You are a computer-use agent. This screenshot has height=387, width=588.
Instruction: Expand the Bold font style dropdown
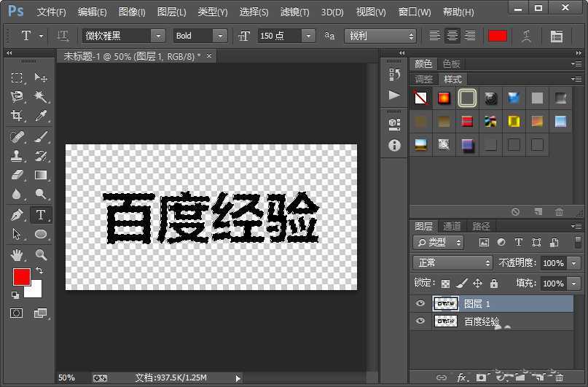(200, 36)
